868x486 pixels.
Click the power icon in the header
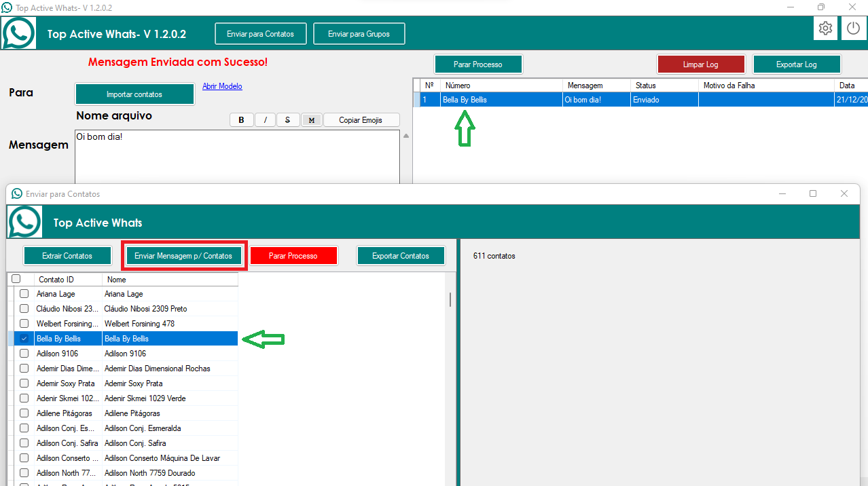[x=854, y=29]
